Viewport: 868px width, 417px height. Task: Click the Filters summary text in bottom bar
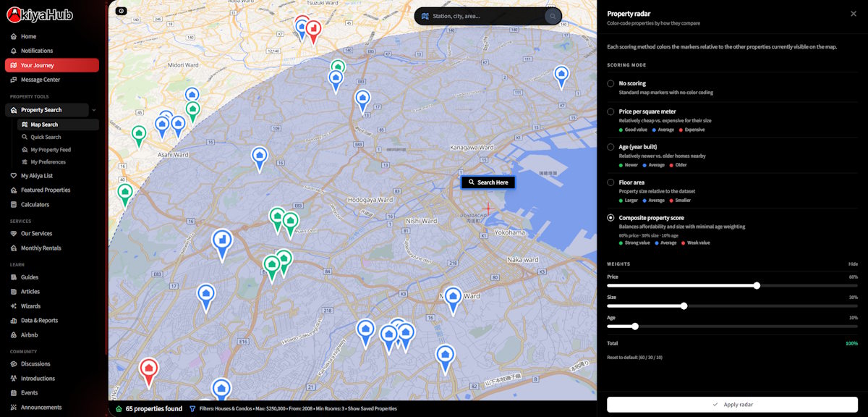(297, 409)
